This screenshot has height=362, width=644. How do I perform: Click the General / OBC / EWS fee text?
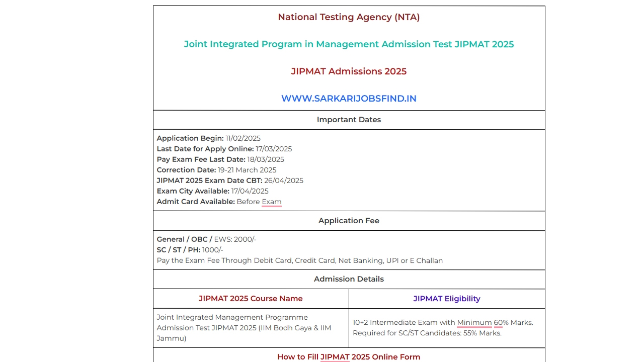pos(206,239)
